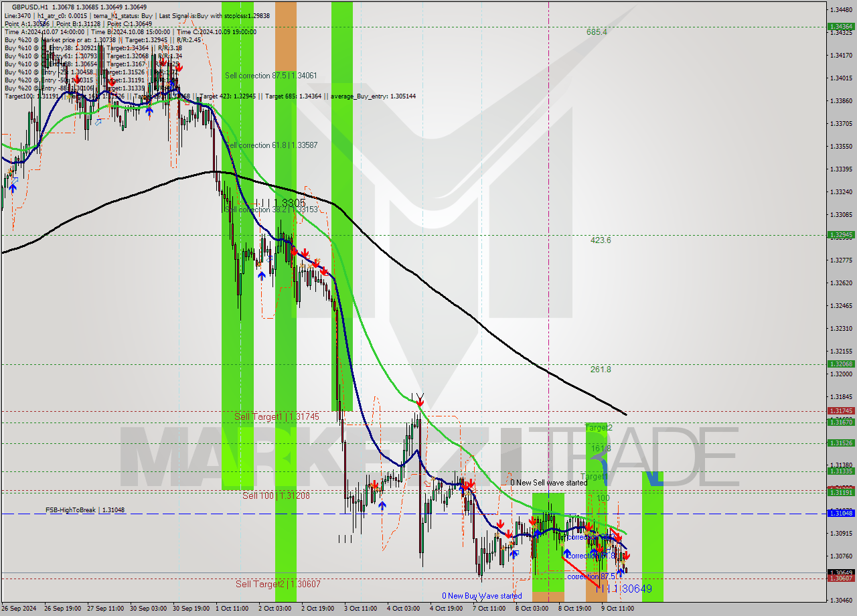Viewport: 857px width, 616px height.
Task: Click 'Sell correction 61.8 | 1.33587' label
Action: click(x=271, y=145)
